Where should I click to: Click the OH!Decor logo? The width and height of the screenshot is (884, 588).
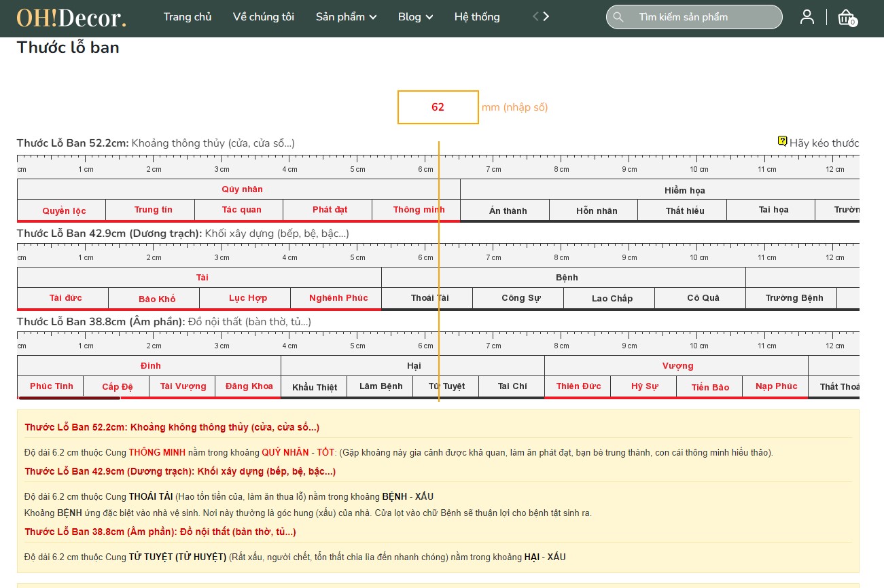pyautogui.click(x=71, y=18)
